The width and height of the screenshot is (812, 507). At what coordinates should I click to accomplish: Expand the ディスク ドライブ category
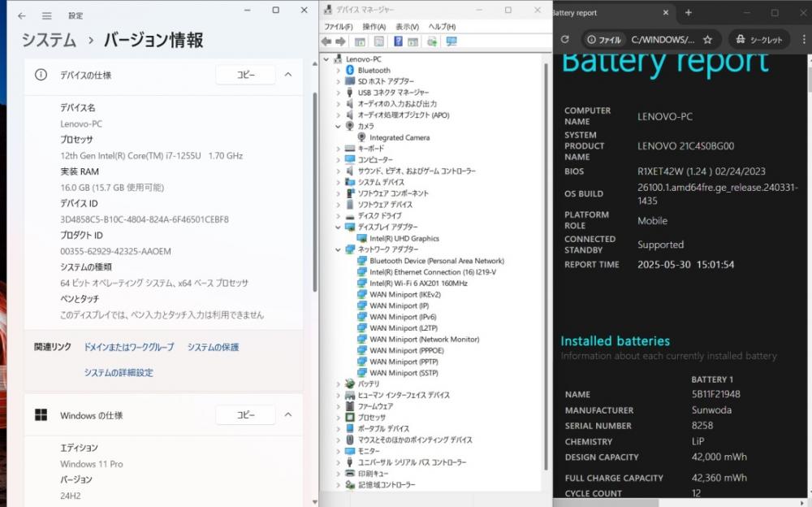[x=338, y=215]
